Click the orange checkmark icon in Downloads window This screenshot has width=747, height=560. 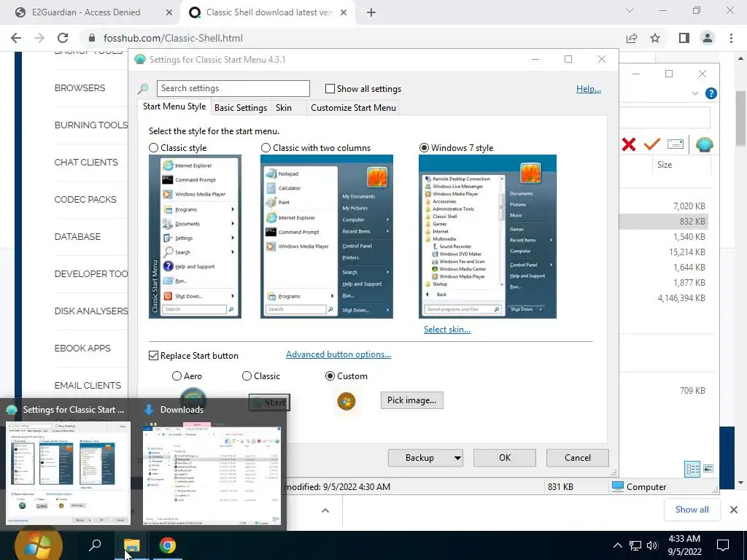651,144
